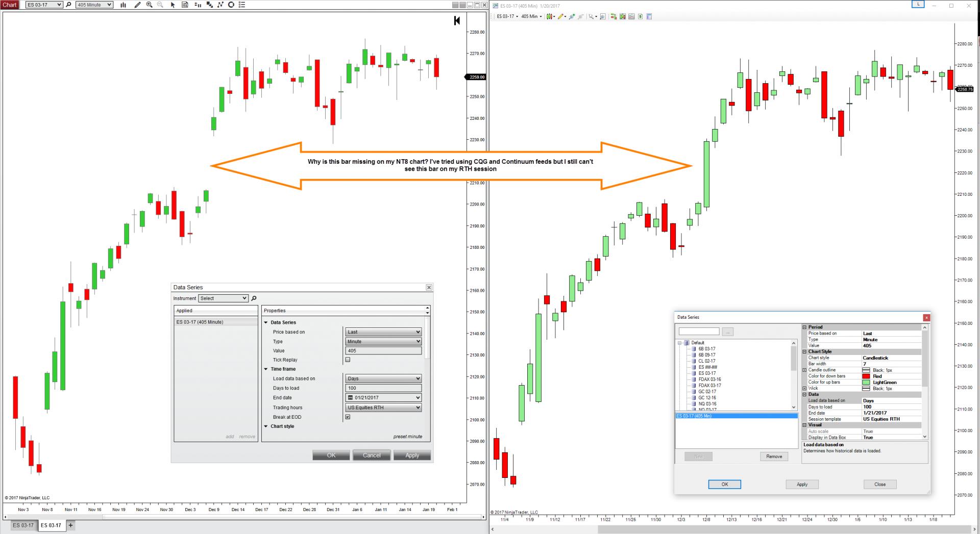This screenshot has height=534, width=980.
Task: Open the Price based on dropdown showing Last
Action: 383,332
